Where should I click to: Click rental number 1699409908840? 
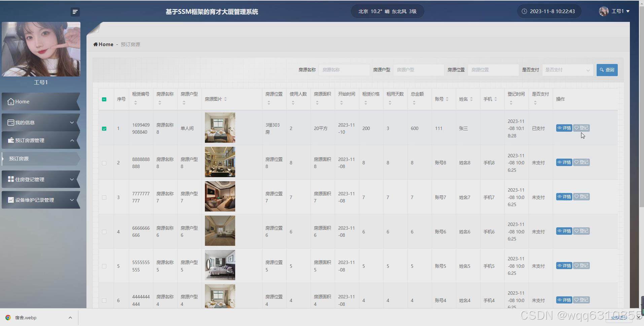pyautogui.click(x=141, y=128)
